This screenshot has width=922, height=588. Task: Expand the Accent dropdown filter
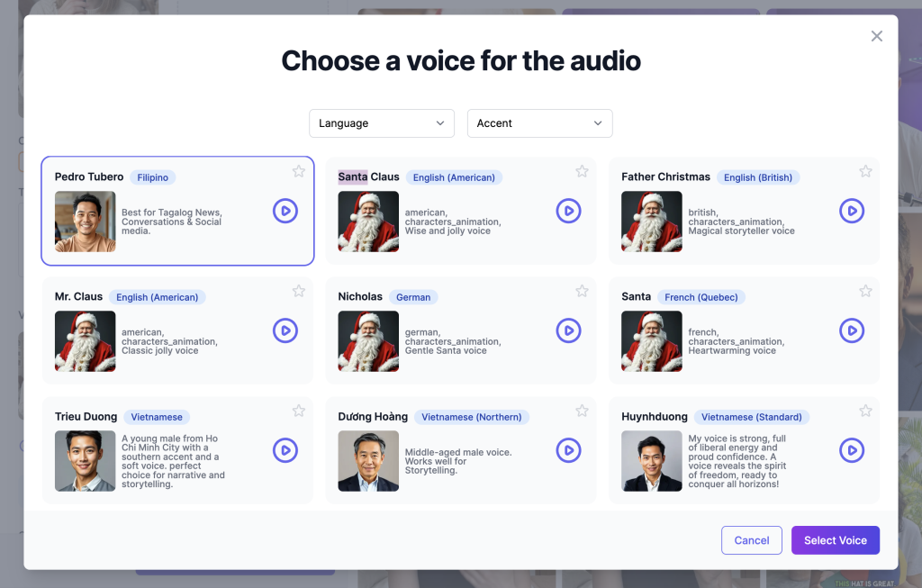click(x=539, y=123)
